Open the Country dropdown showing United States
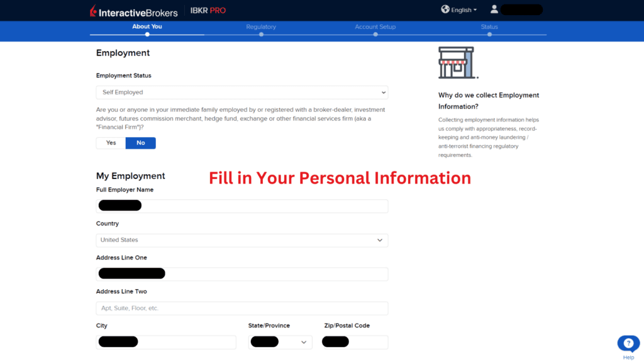Image resolution: width=644 pixels, height=362 pixels. point(241,239)
